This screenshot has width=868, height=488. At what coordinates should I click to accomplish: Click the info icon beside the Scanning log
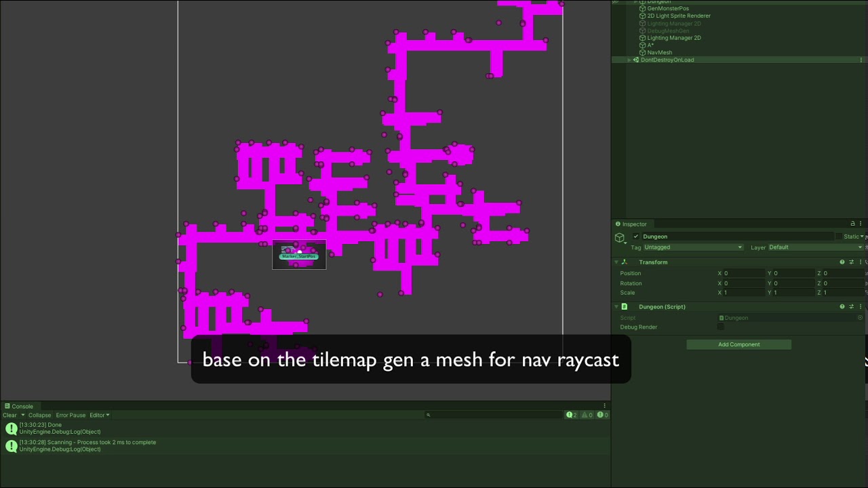(x=11, y=446)
